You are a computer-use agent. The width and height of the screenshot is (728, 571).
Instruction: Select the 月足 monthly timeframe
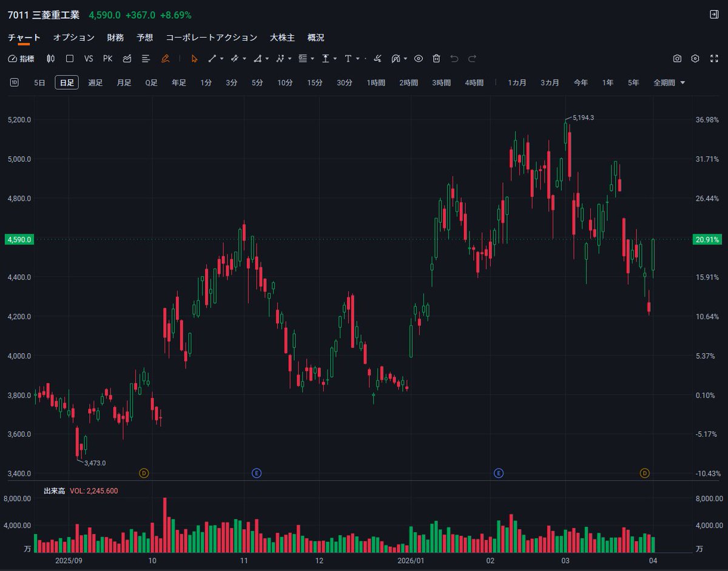tap(124, 83)
